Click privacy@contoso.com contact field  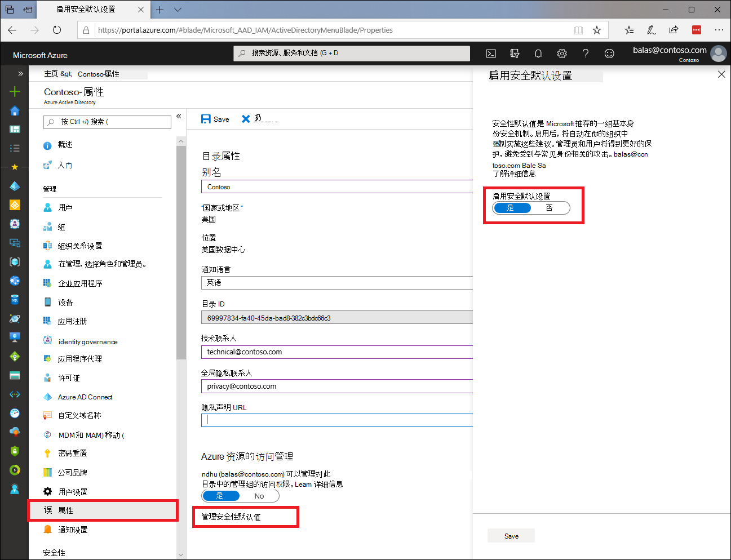pyautogui.click(x=336, y=386)
